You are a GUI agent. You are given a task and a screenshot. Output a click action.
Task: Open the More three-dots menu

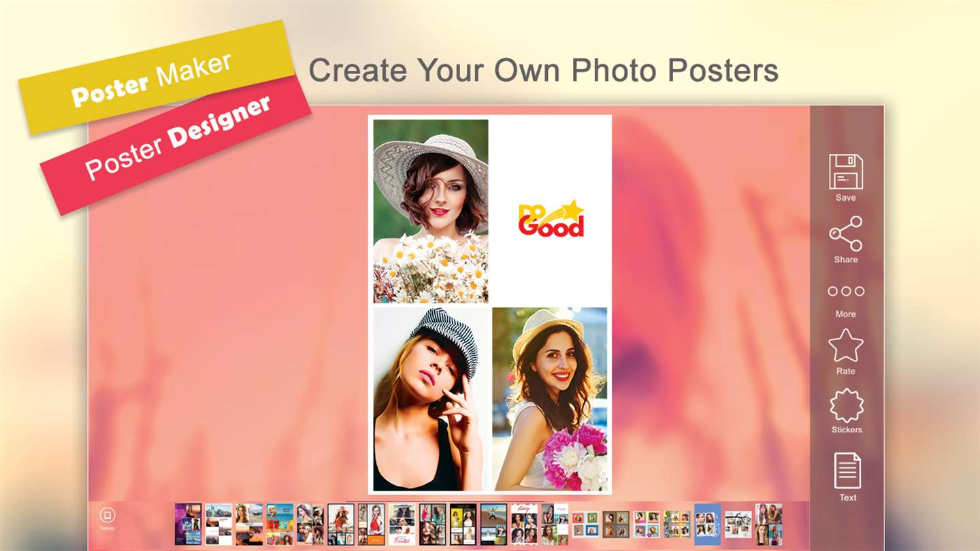[x=846, y=291]
